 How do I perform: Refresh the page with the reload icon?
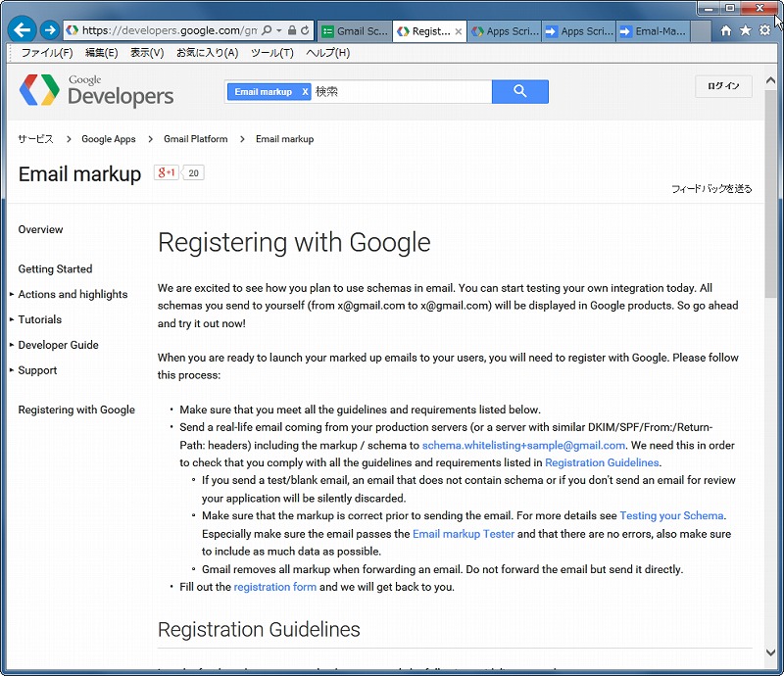pos(305,30)
